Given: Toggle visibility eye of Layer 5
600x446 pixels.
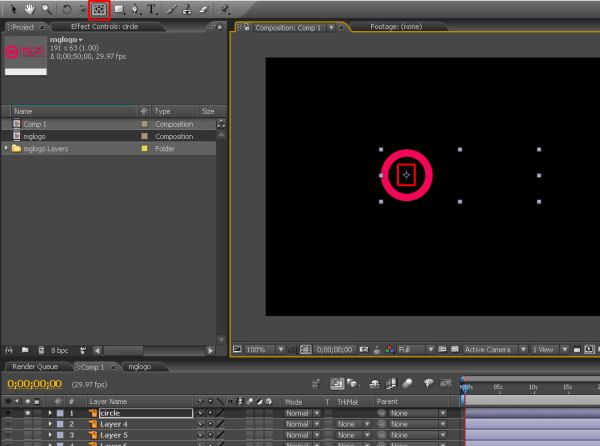Looking at the screenshot, I should 8,435.
